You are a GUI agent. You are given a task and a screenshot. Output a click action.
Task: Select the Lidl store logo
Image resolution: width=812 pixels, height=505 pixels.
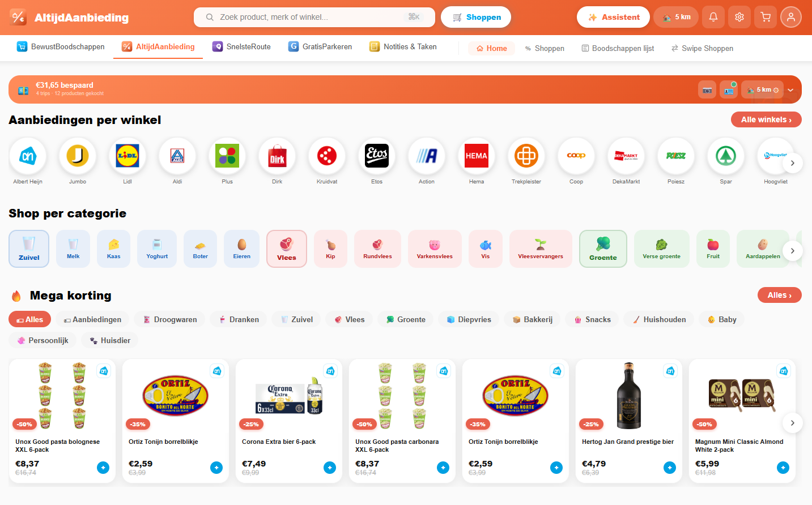tap(127, 156)
